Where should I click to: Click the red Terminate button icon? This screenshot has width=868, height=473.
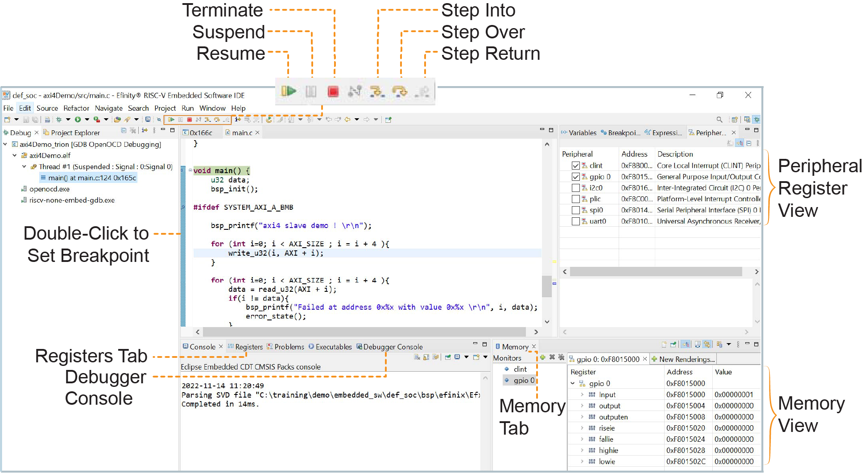pos(333,91)
